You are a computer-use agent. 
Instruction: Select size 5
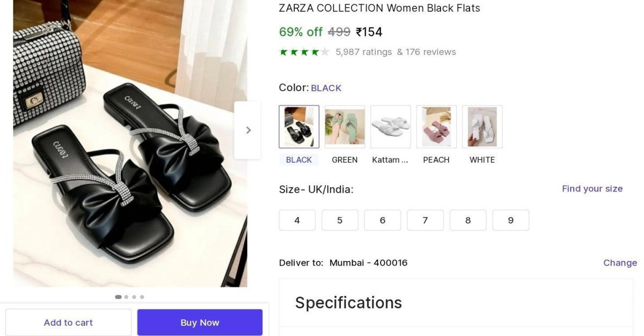click(x=340, y=220)
